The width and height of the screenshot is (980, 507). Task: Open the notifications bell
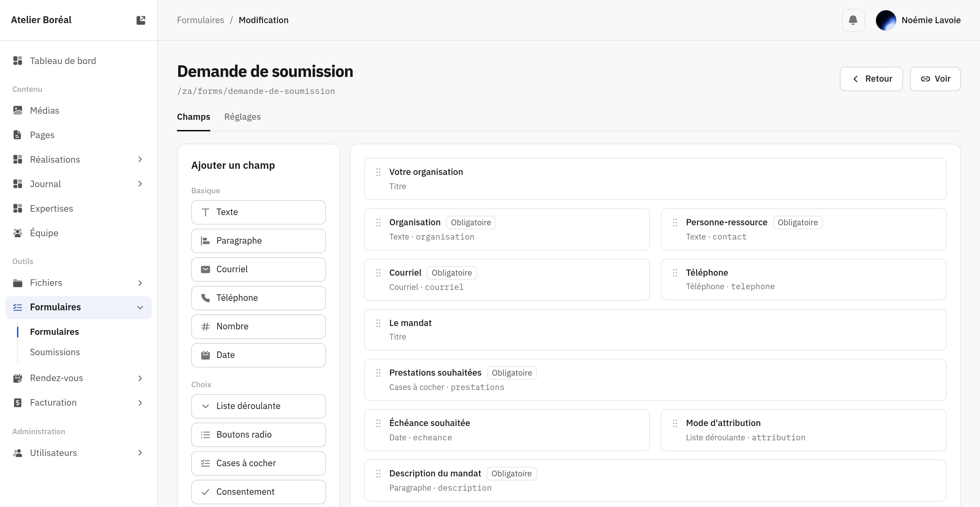pyautogui.click(x=853, y=20)
